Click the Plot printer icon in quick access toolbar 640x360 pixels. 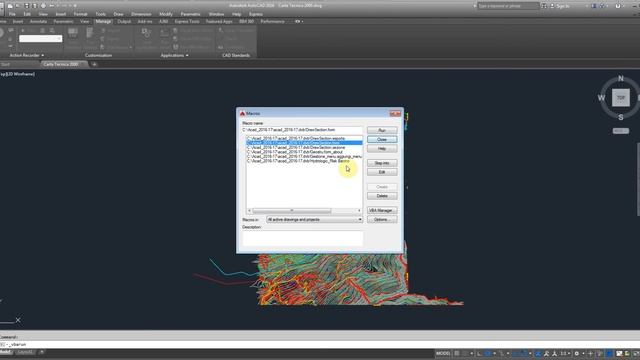43,6
